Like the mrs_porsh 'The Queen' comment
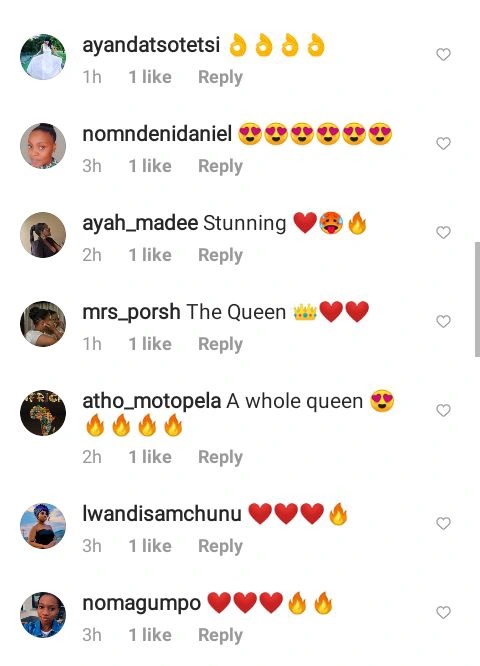 click(x=443, y=322)
